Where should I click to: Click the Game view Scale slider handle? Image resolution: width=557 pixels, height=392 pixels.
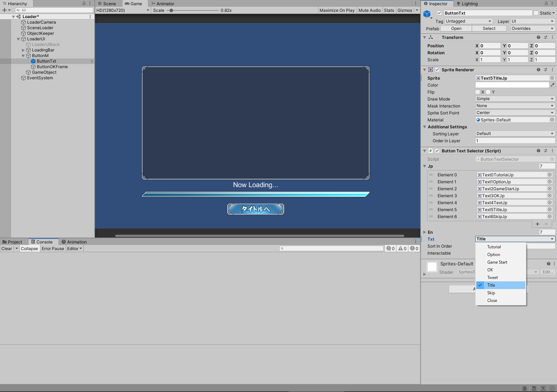(171, 10)
